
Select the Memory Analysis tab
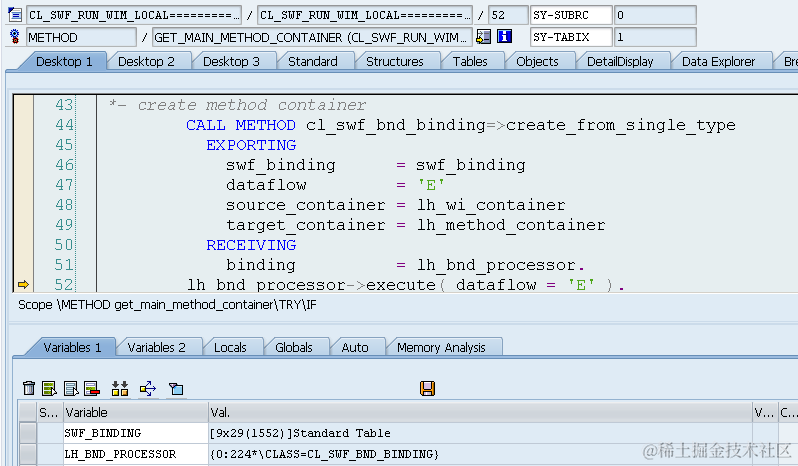pos(441,347)
